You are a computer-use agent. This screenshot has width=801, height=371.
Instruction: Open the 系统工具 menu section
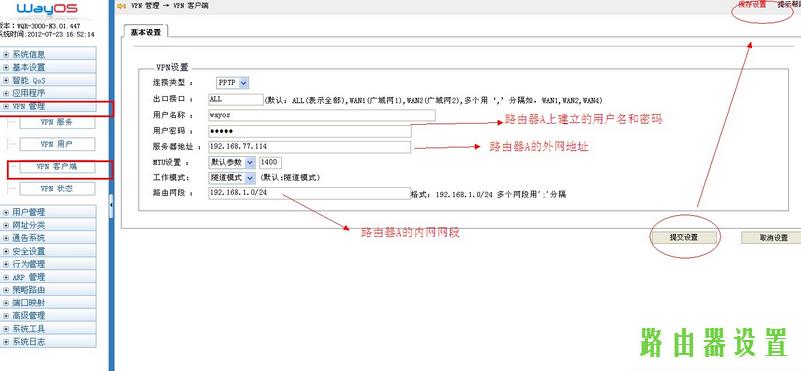pos(49,329)
